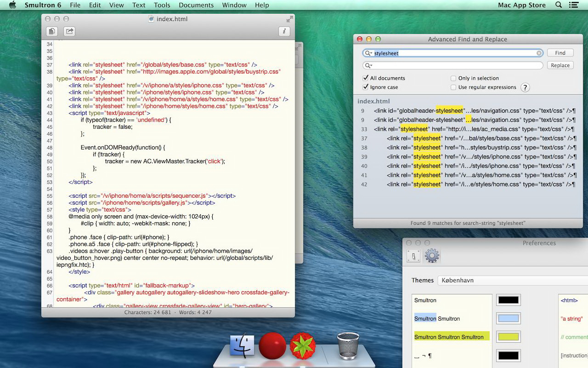Uncheck the All documents checkbox
Viewport: 588px width, 368px height.
(x=366, y=78)
